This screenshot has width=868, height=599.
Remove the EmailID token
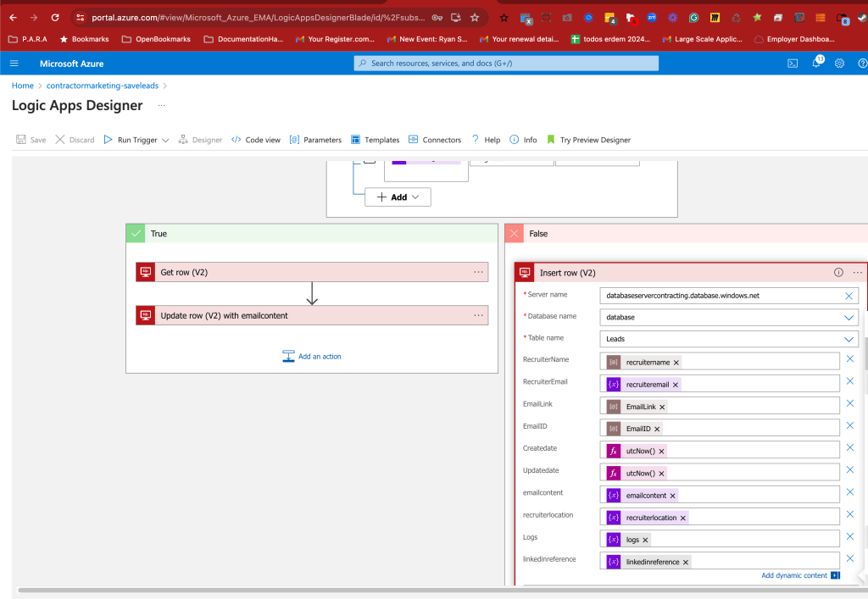(657, 430)
